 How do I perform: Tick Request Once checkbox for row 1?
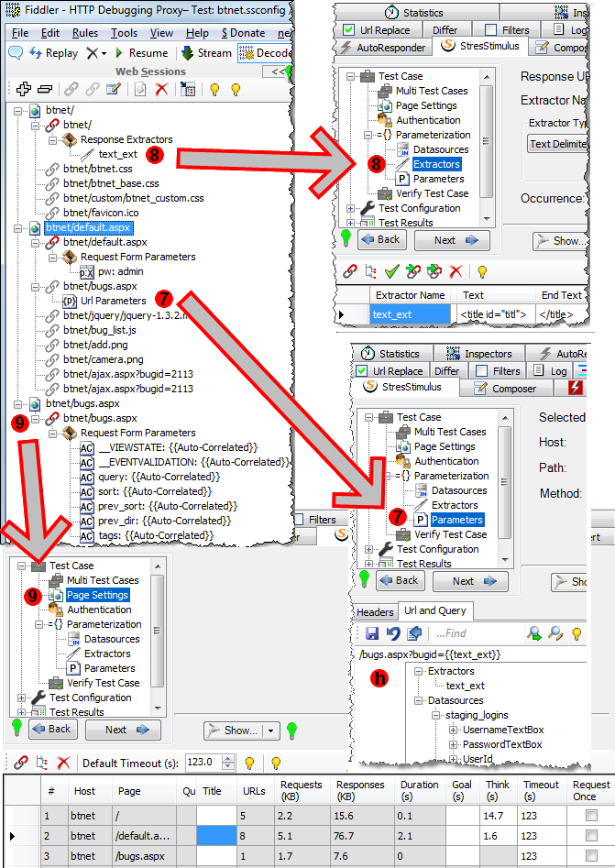click(x=592, y=816)
